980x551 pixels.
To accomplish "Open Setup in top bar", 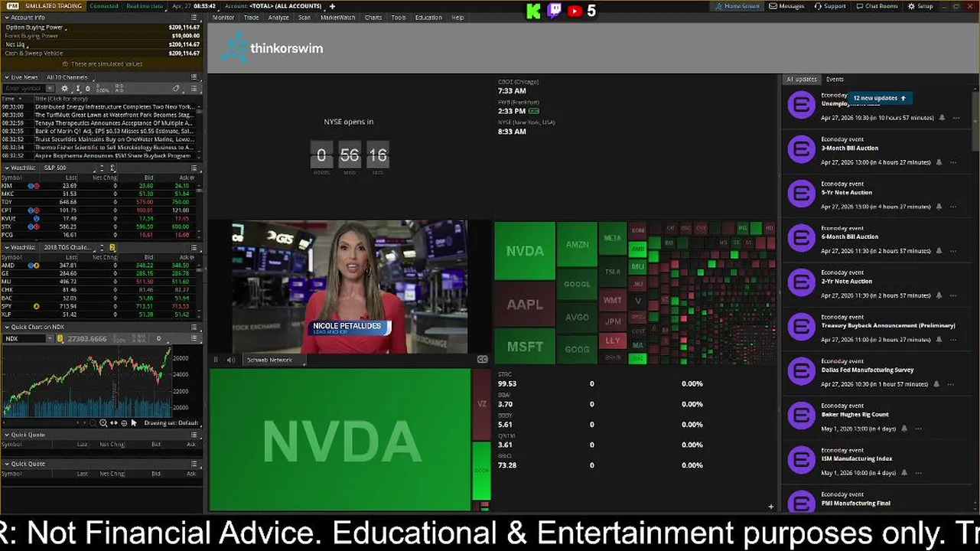I will point(920,6).
